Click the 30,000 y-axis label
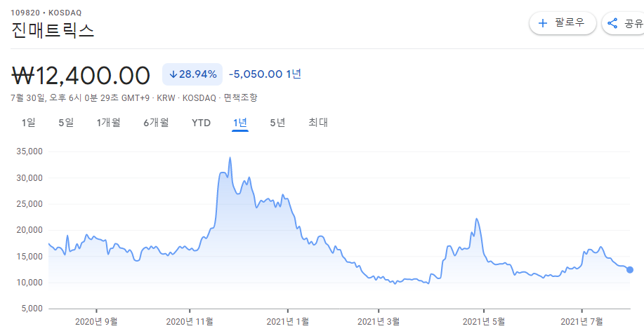Image resolution: width=644 pixels, height=331 pixels. tap(29, 177)
